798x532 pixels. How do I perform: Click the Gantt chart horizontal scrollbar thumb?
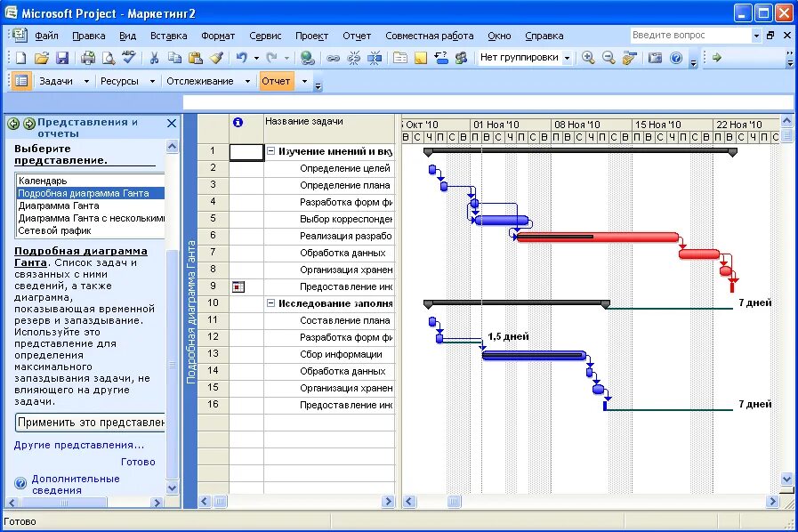(454, 502)
